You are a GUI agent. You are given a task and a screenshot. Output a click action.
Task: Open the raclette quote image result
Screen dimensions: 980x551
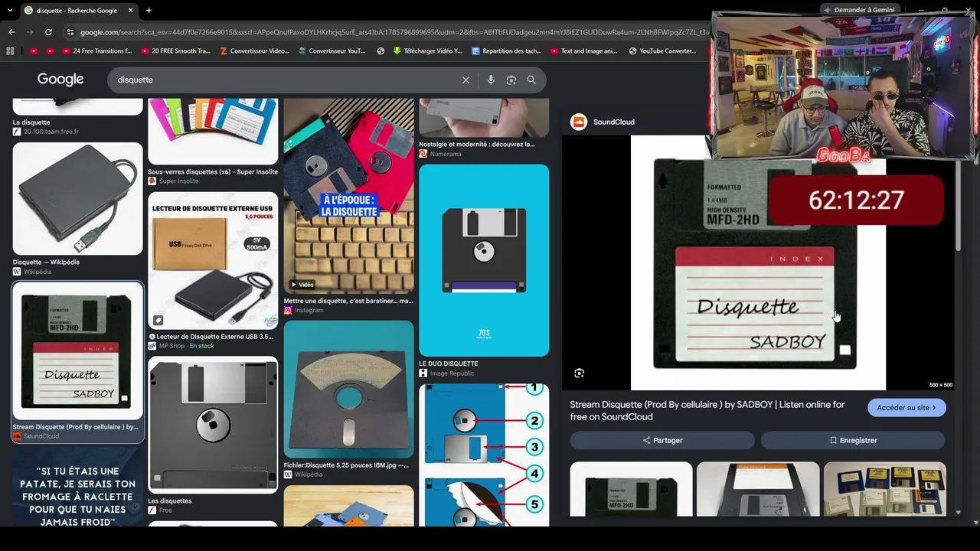coord(77,487)
